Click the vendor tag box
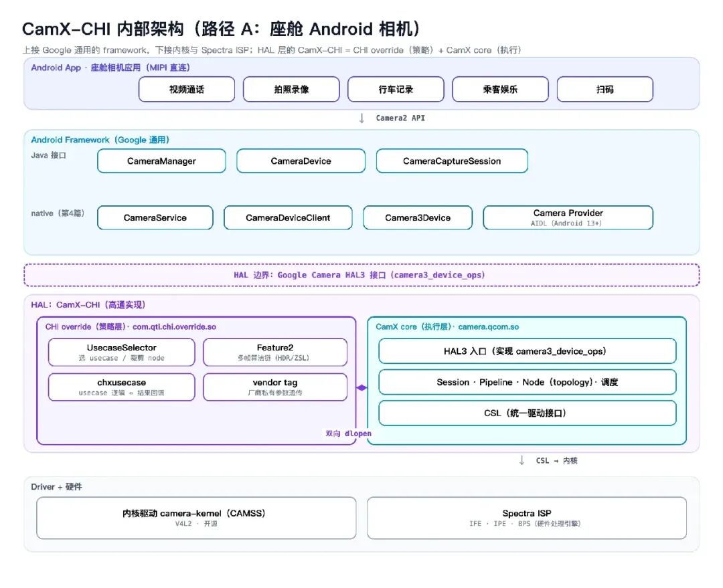723x588 pixels. click(275, 387)
